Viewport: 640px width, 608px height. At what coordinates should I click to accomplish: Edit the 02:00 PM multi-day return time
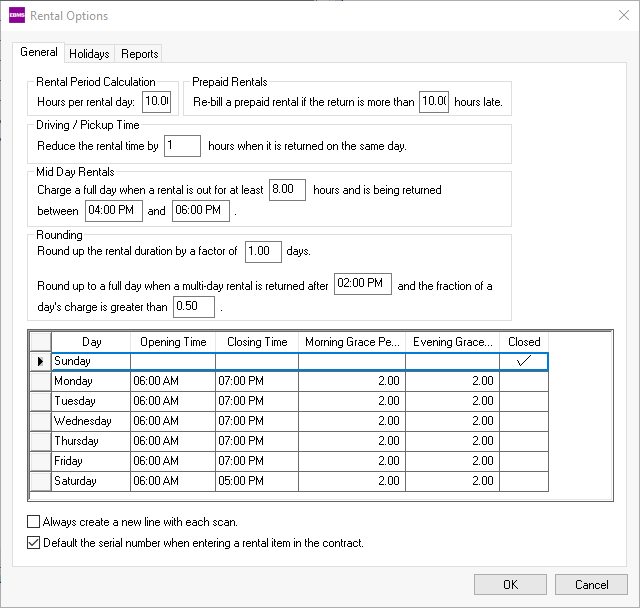[x=362, y=285]
